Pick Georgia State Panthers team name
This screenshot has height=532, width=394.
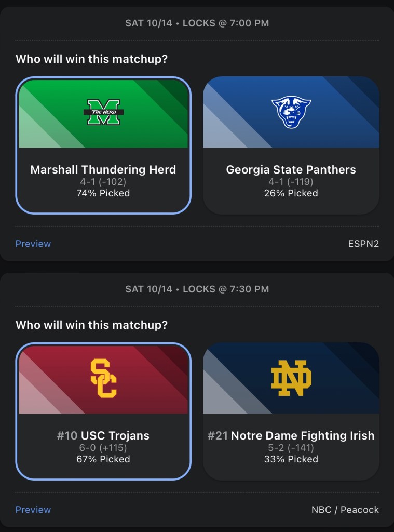[291, 169]
